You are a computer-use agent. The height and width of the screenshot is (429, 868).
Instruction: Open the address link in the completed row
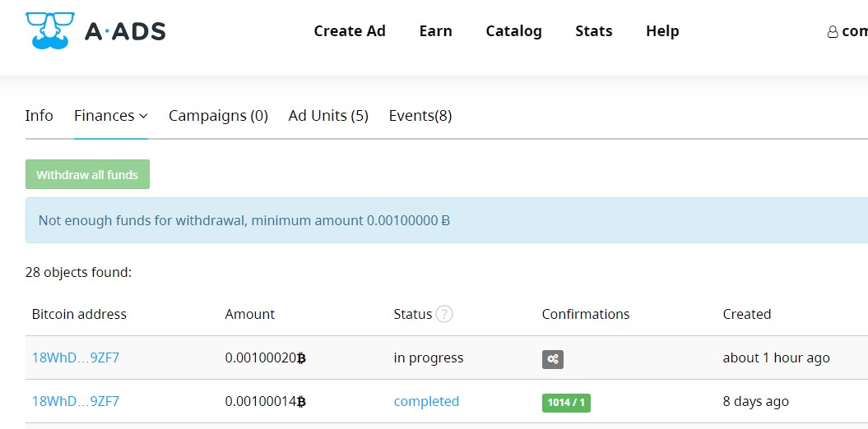pyautogui.click(x=76, y=402)
